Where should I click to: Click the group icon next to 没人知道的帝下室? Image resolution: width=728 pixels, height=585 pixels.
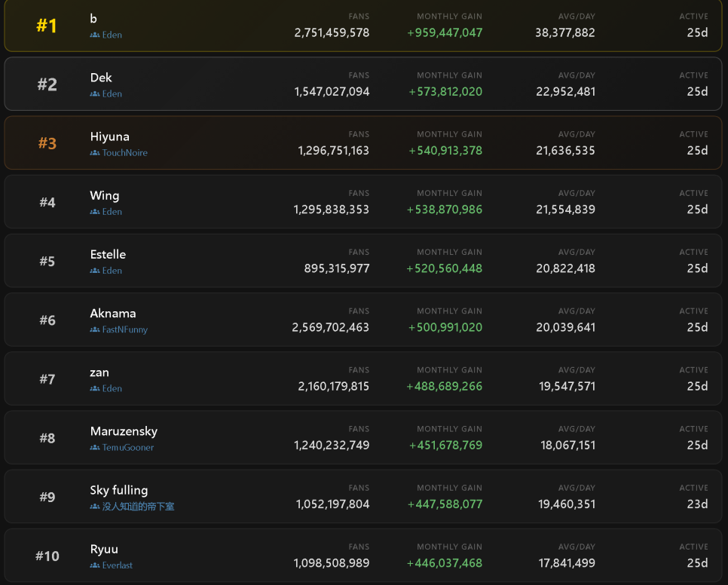click(x=95, y=507)
